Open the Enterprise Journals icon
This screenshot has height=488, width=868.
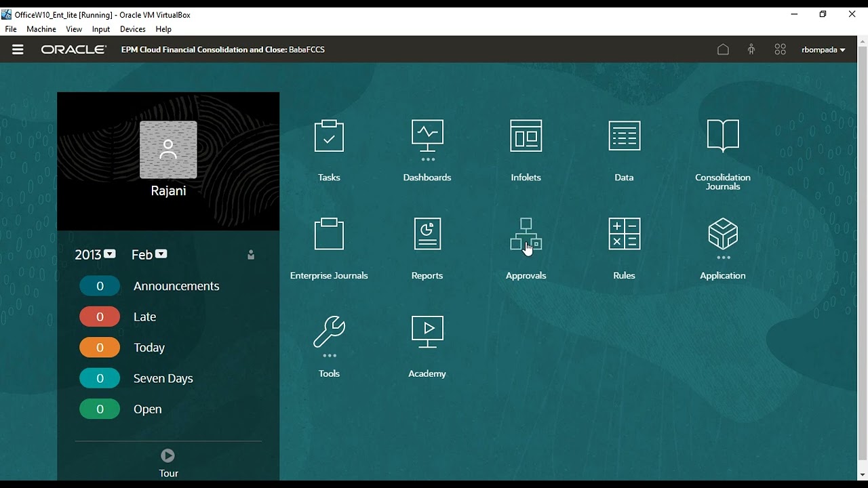(329, 234)
